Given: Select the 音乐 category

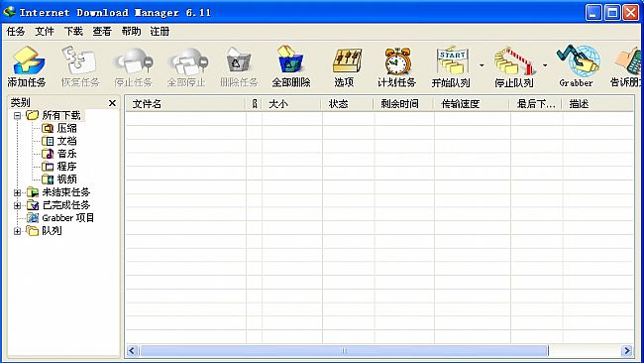Looking at the screenshot, I should click(67, 154).
